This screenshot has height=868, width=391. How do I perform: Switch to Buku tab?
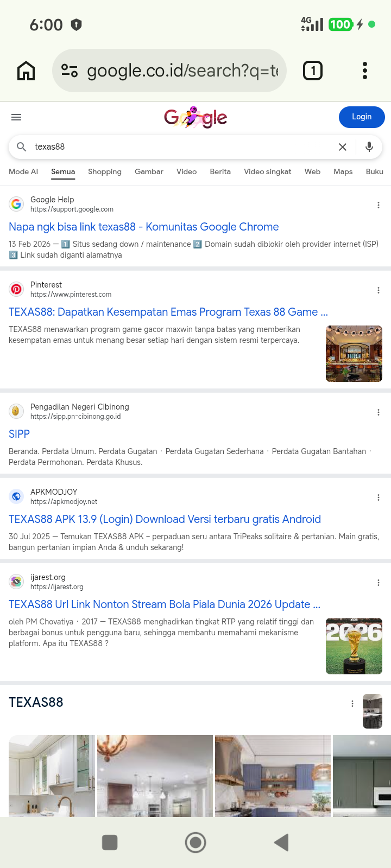point(375,171)
